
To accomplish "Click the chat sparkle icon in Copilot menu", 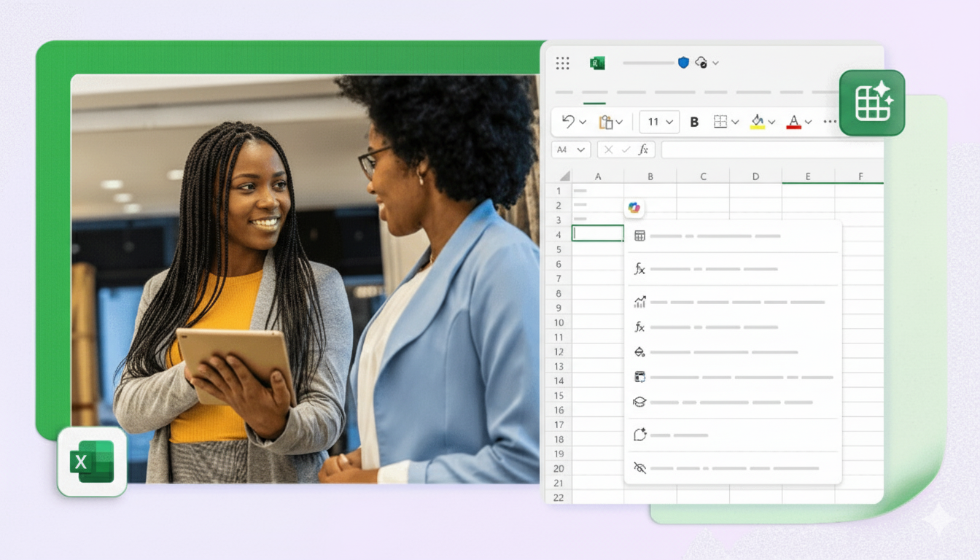I will pyautogui.click(x=639, y=435).
